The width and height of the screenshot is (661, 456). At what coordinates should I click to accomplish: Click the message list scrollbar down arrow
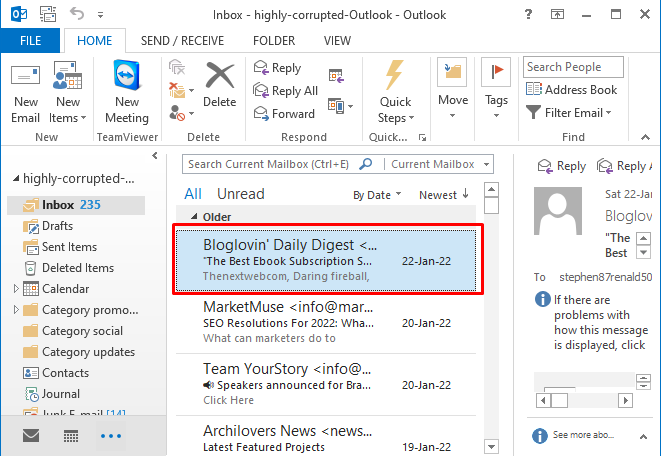click(x=491, y=446)
